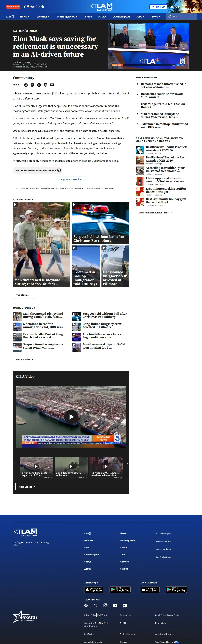The width and height of the screenshot is (202, 644).
Task: Open Gang-linked burglary crew story image
Action: point(115,266)
